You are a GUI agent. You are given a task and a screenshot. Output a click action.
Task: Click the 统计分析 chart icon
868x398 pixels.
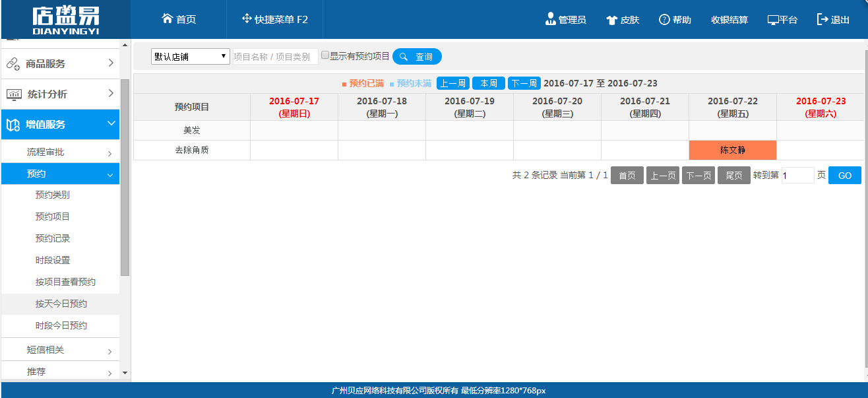(14, 94)
